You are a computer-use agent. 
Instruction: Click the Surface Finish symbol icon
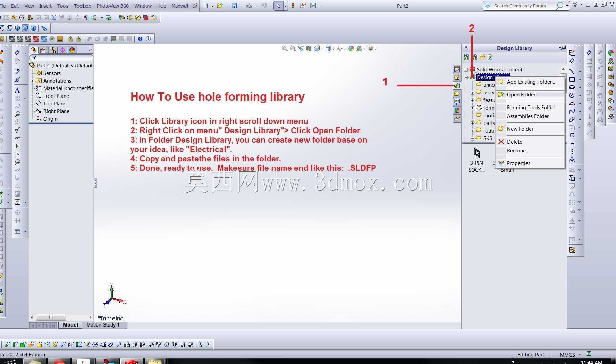[x=17, y=130]
